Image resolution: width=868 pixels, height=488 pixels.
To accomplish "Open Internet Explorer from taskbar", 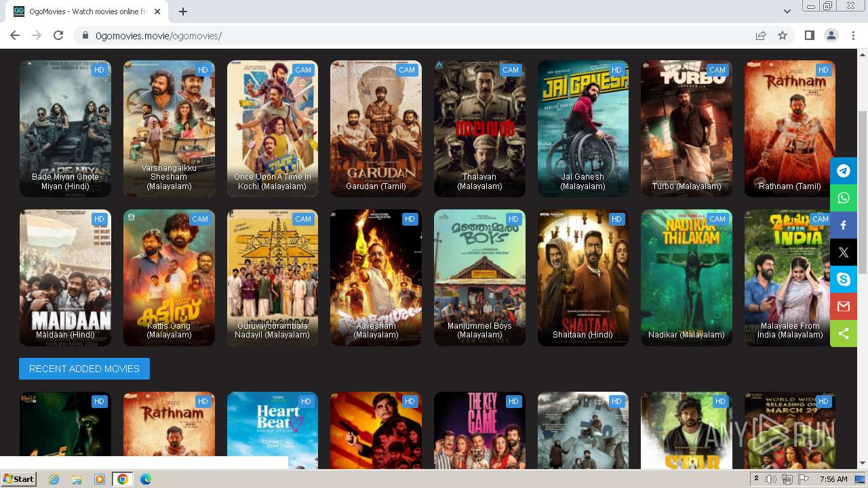I will point(54,479).
